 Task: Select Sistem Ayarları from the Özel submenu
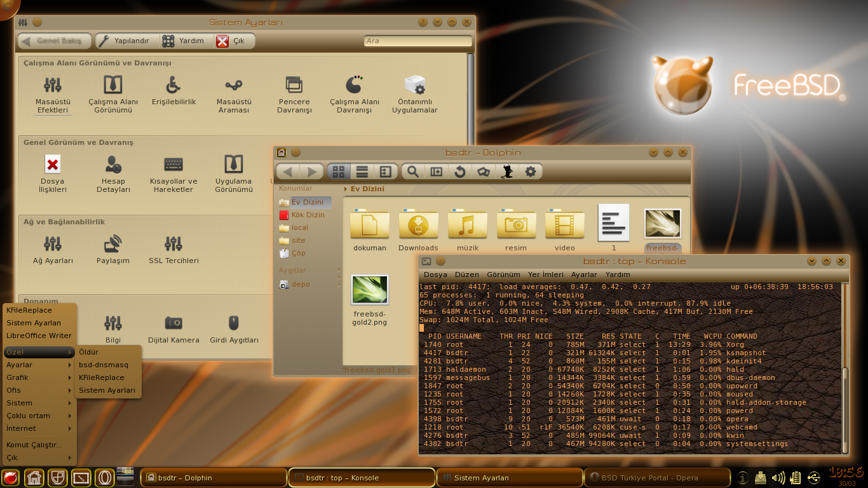(x=108, y=390)
